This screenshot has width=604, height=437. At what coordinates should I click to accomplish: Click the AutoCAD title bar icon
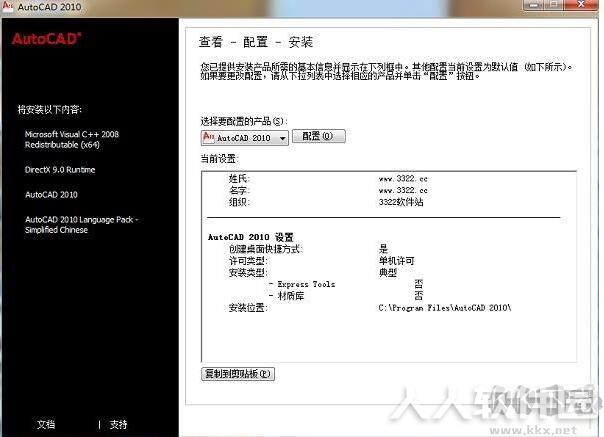[7, 6]
